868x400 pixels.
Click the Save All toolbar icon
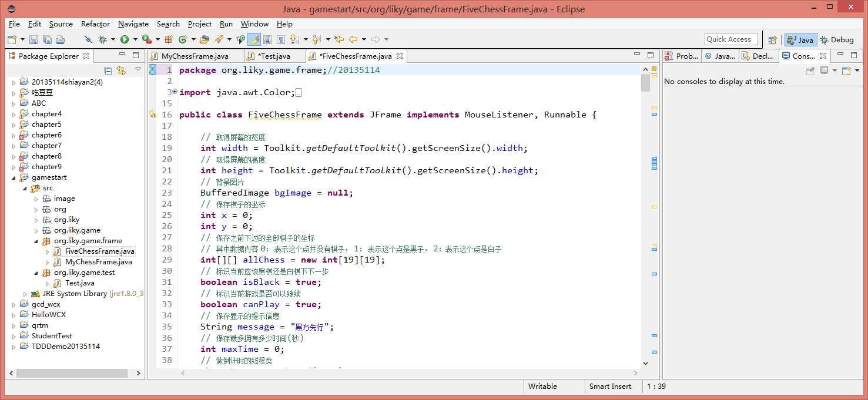(47, 39)
